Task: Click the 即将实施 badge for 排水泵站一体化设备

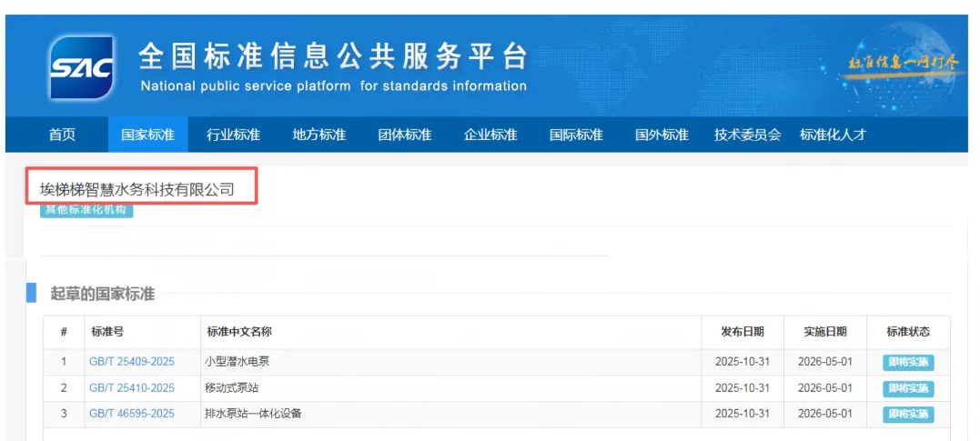Action: point(907,415)
